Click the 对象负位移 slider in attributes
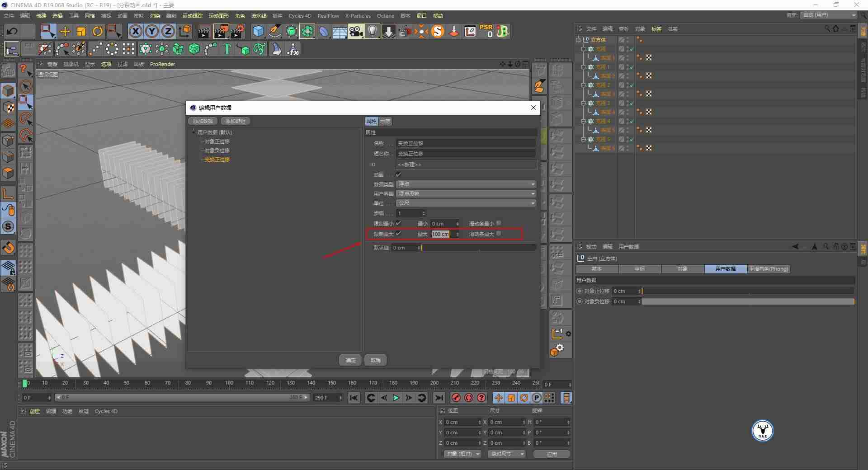868x470 pixels. click(748, 301)
